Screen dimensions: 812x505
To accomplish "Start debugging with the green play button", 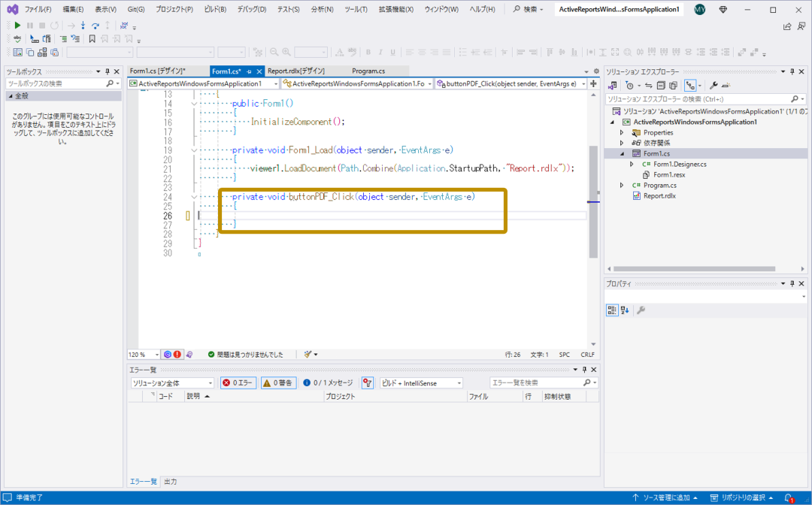I will point(17,26).
